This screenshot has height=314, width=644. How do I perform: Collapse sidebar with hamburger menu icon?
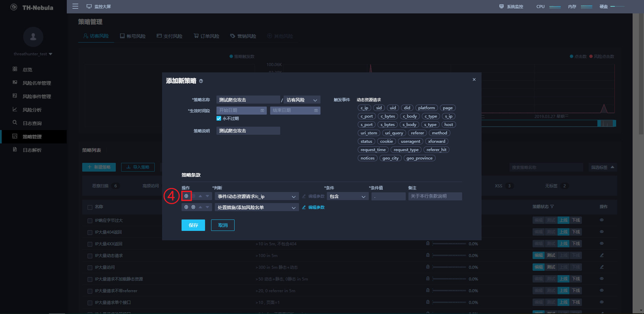click(75, 6)
